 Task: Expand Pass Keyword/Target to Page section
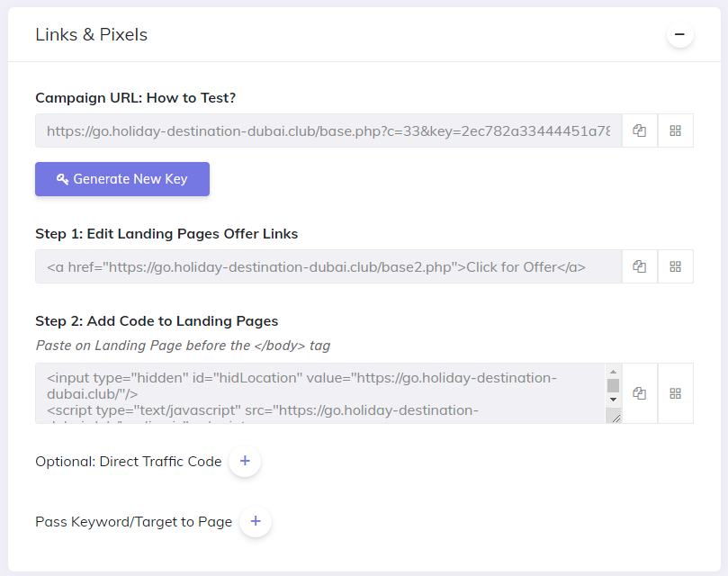(x=256, y=521)
